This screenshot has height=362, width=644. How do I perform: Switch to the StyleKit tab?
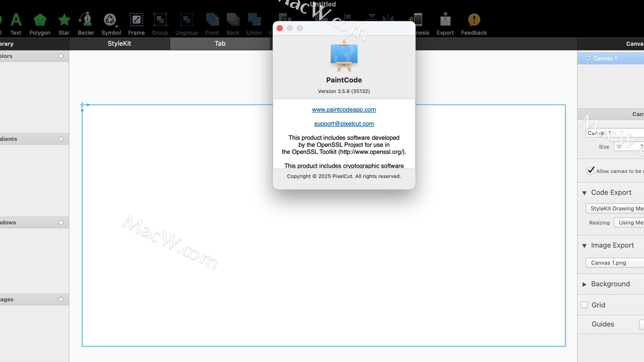click(x=119, y=44)
